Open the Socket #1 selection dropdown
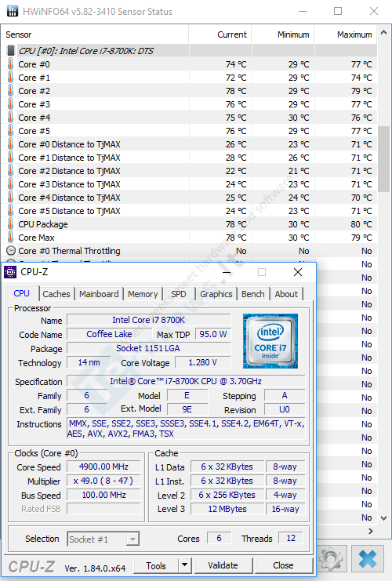This screenshot has height=581, width=392. [x=103, y=539]
